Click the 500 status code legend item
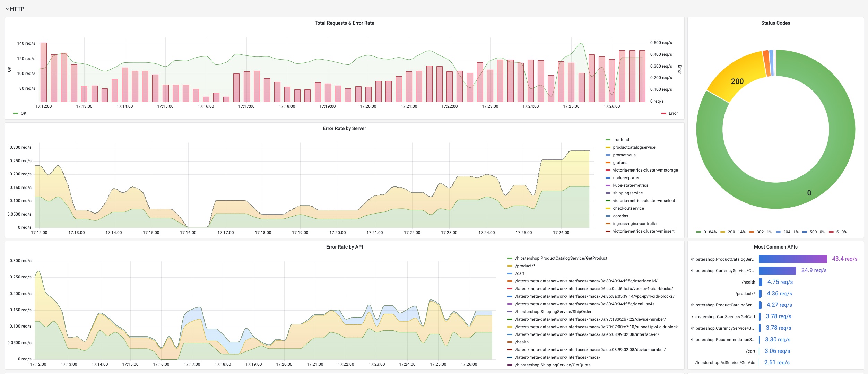The height and width of the screenshot is (374, 868). (813, 232)
